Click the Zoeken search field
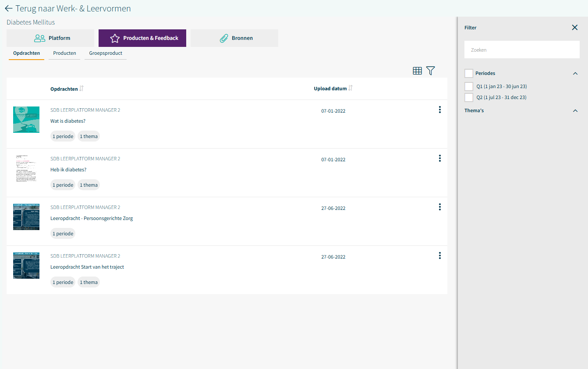The image size is (588, 369). (x=521, y=50)
